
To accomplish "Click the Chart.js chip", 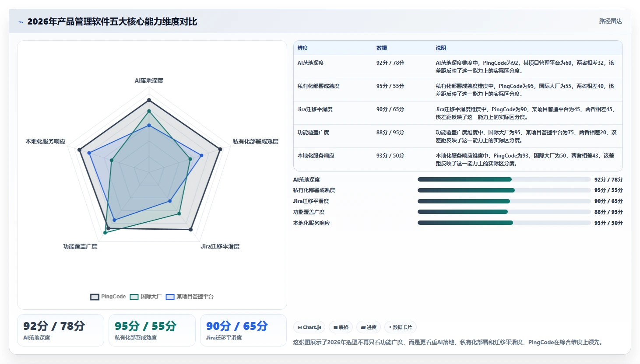I will pos(309,327).
